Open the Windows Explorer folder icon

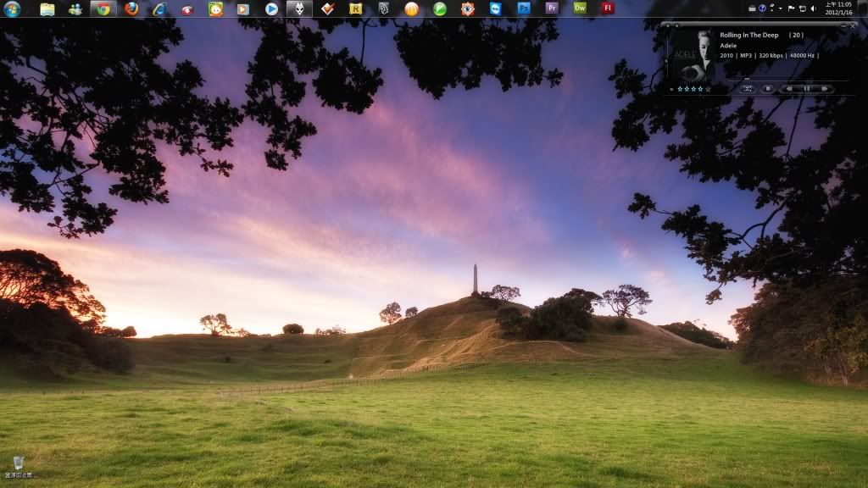coord(47,9)
